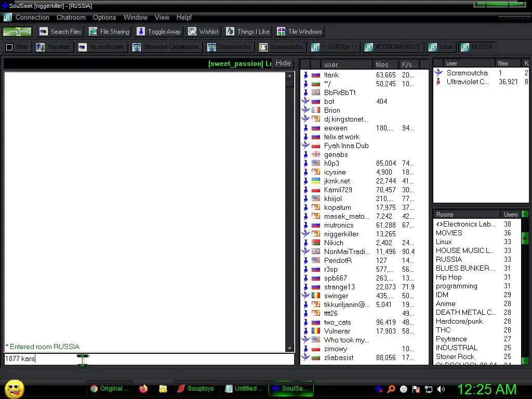532x399 pixels.
Task: Click the Things I Like thumbs-up icon
Action: click(x=230, y=32)
